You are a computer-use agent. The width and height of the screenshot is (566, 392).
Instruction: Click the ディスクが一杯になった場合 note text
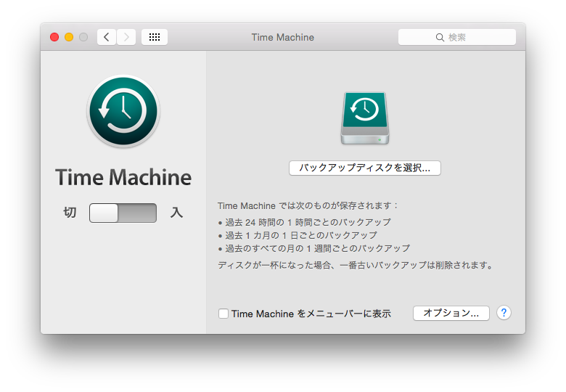[x=356, y=265]
